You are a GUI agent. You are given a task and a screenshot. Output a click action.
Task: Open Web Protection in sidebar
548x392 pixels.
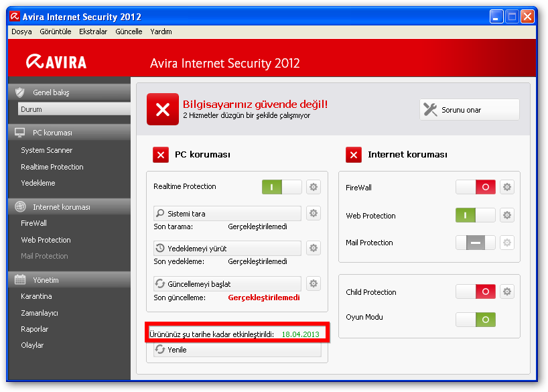tap(46, 240)
